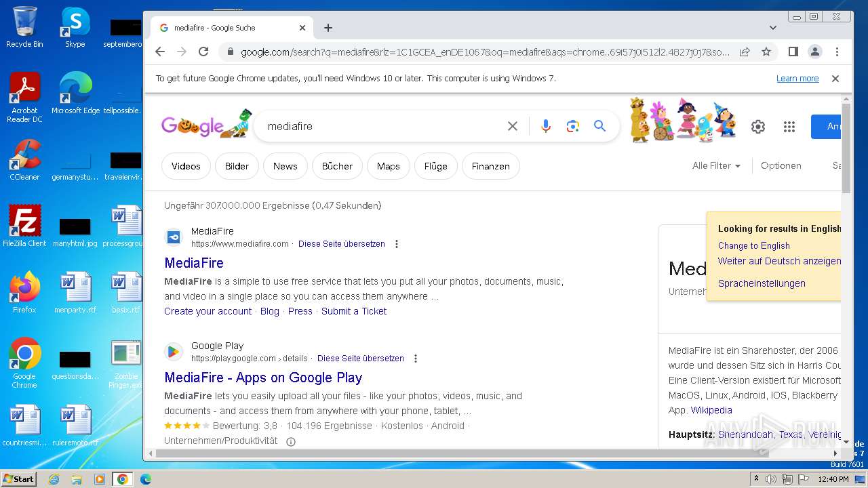Filter results by Bilder

click(237, 166)
